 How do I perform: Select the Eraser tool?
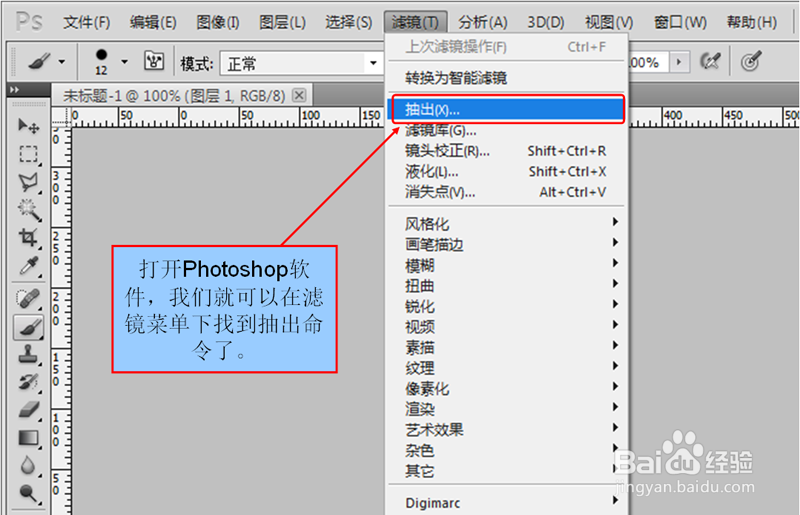click(29, 410)
